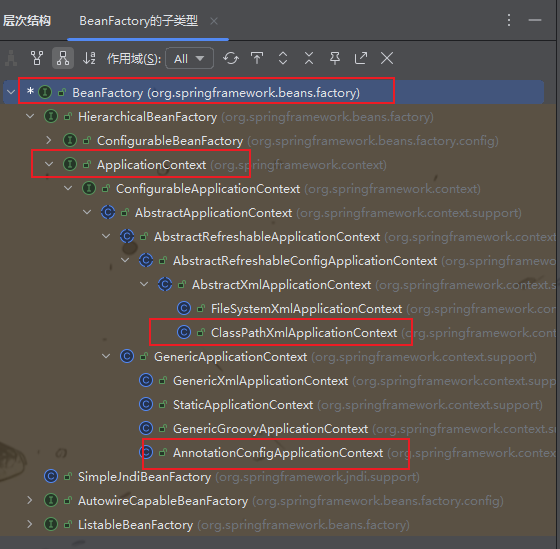The width and height of the screenshot is (560, 549).
Task: Click BeanFactory interface icon
Action: tap(45, 92)
